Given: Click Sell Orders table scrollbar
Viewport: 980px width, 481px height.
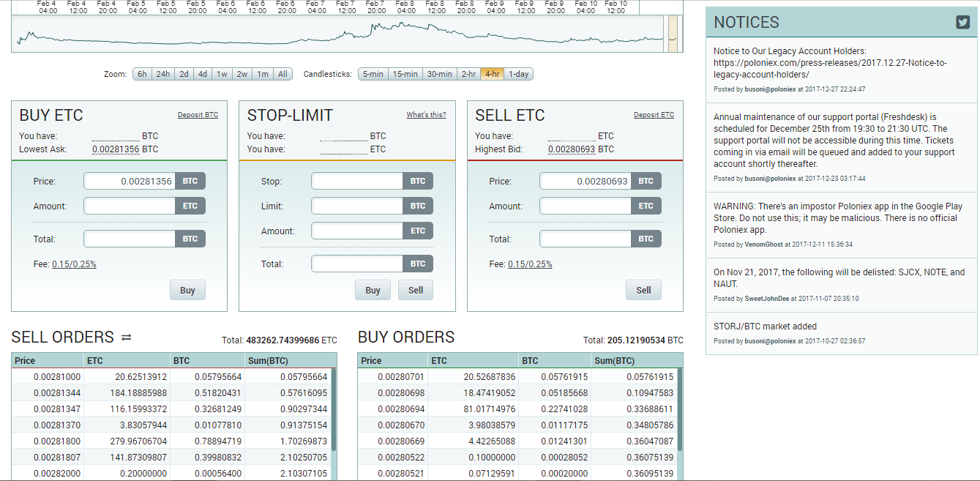Looking at the screenshot, I should pos(334,409).
